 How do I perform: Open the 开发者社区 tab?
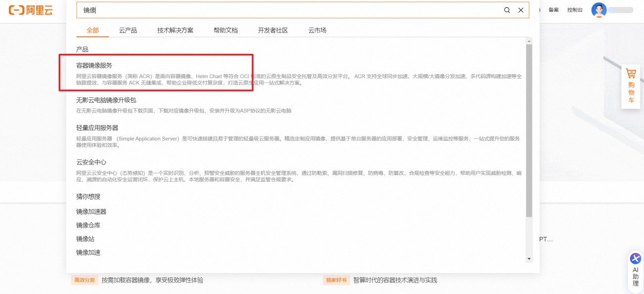tap(273, 30)
